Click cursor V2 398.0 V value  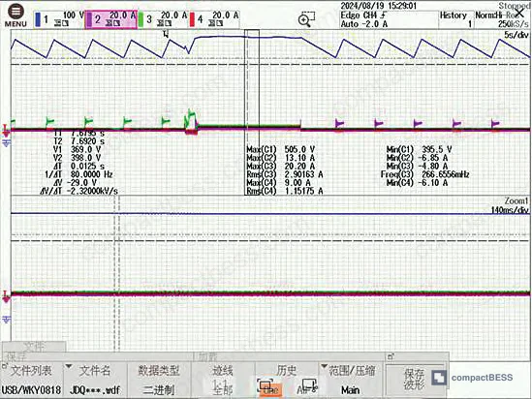[x=77, y=158]
